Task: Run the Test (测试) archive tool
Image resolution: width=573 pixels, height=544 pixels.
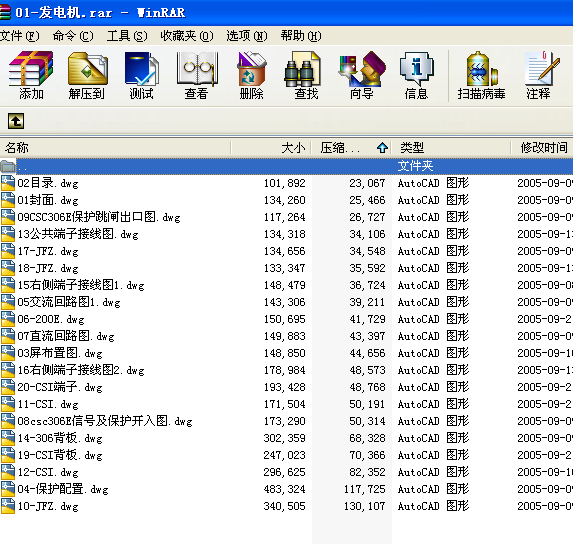Action: 141,75
